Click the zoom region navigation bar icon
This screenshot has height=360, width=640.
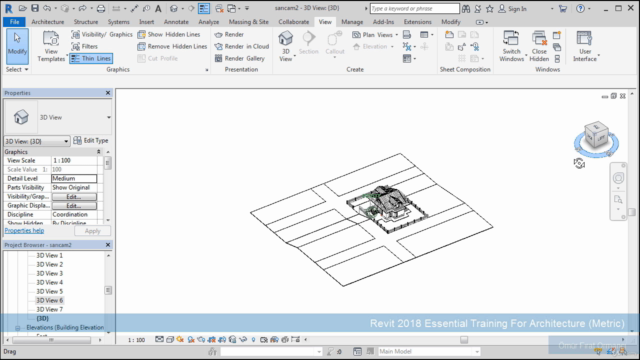point(618,199)
